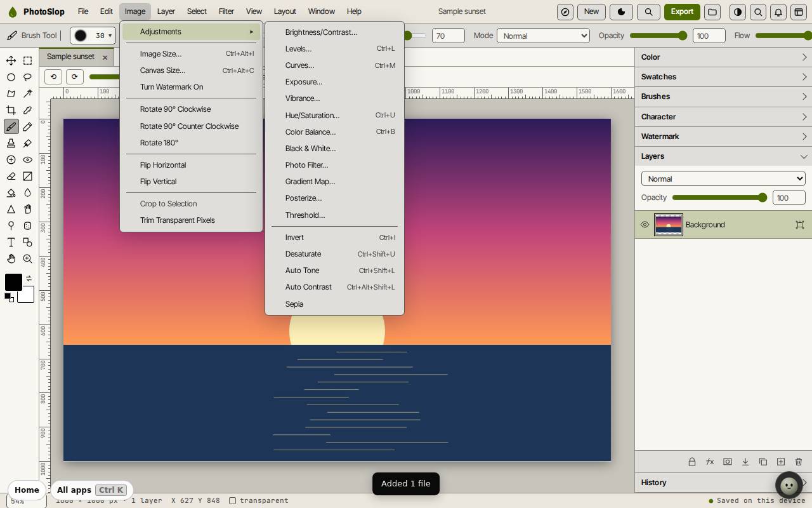The width and height of the screenshot is (812, 508).
Task: Open the brush Mode dropdown
Action: (x=543, y=36)
